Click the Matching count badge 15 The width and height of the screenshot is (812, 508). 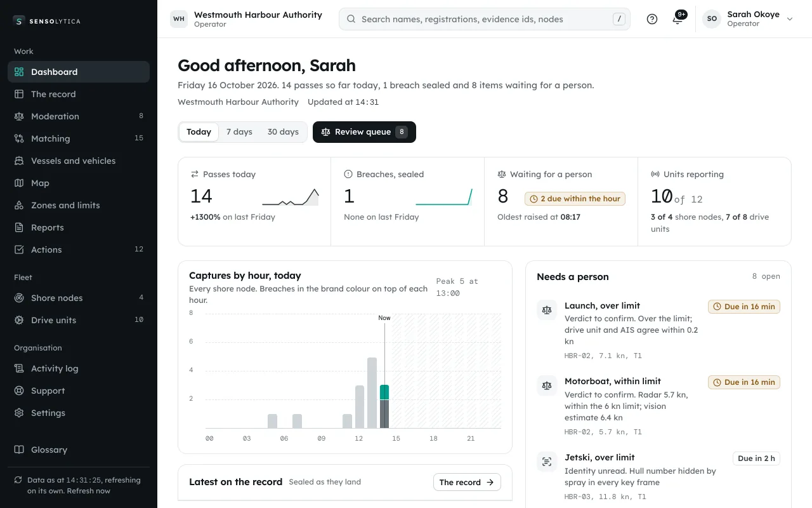139,138
